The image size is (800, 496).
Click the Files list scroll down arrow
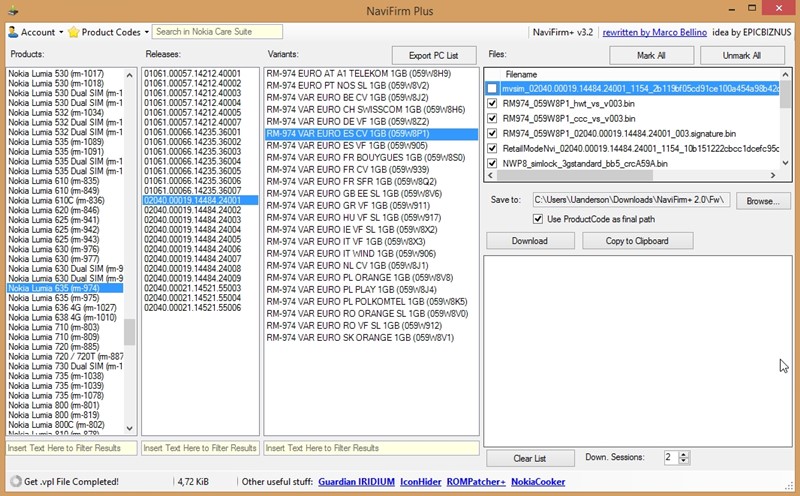(x=785, y=163)
